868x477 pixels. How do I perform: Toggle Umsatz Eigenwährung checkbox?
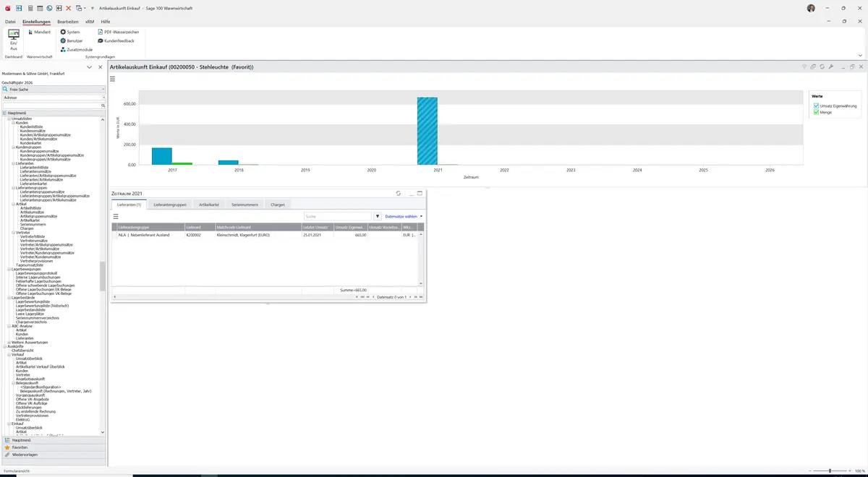point(817,106)
